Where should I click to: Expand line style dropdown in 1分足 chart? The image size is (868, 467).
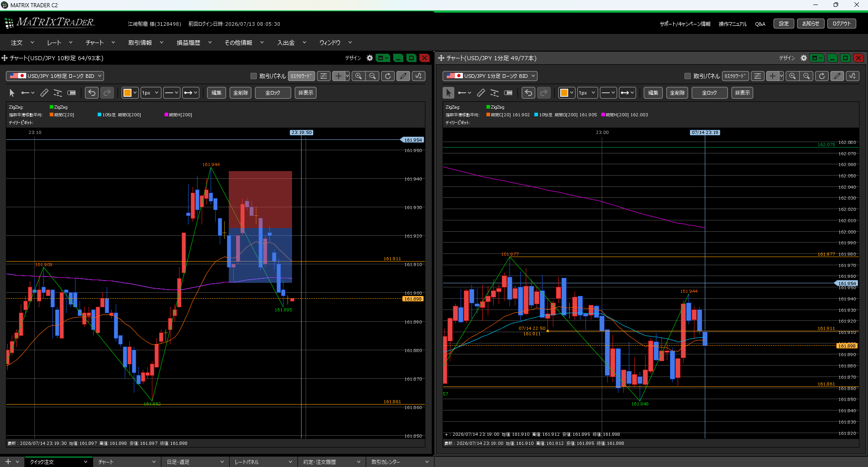[608, 93]
